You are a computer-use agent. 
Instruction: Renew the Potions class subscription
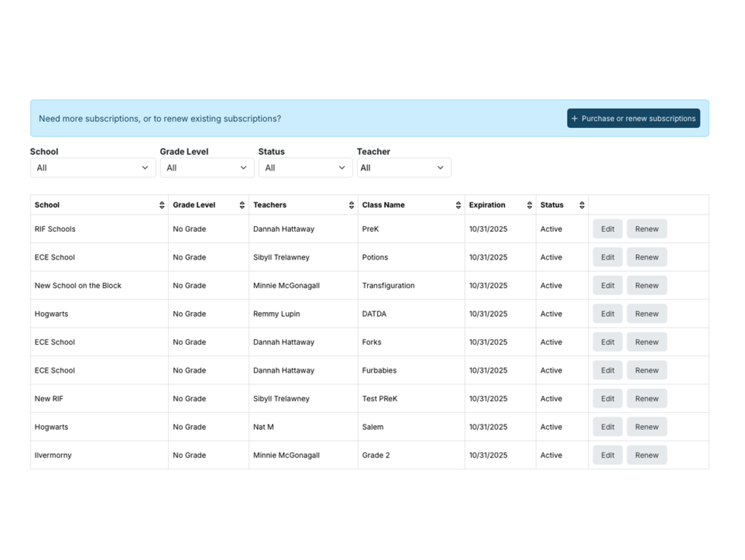[x=647, y=257]
